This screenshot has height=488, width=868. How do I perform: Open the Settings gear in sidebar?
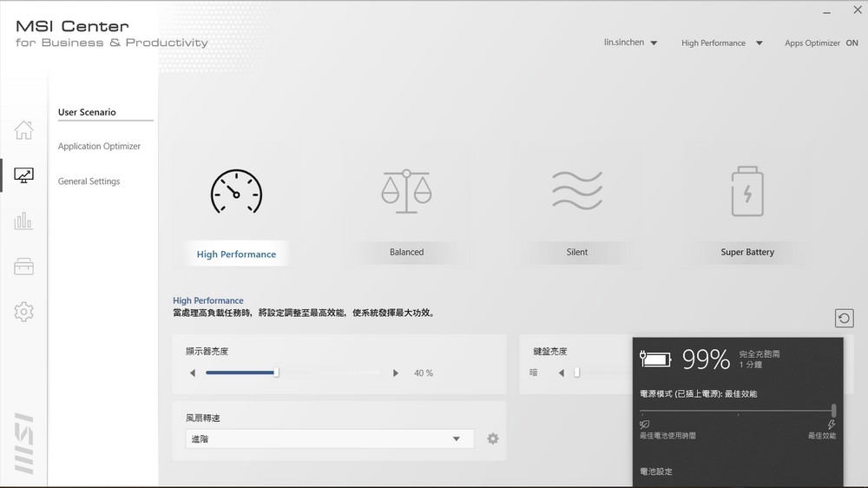tap(23, 312)
